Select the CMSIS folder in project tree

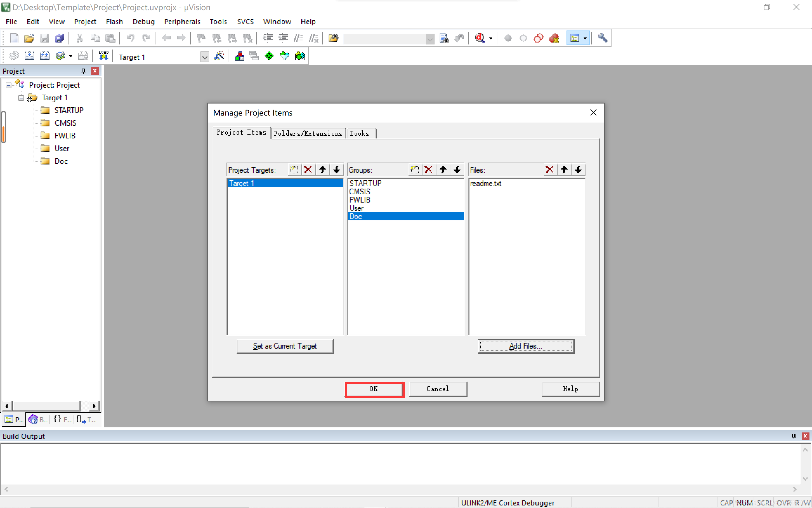tap(65, 123)
